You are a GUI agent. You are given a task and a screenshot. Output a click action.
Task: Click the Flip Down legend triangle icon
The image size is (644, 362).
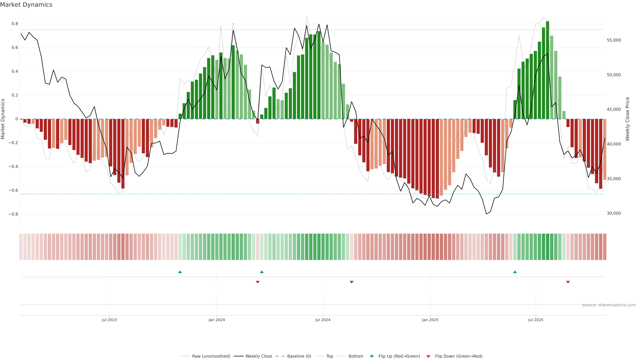click(x=428, y=356)
